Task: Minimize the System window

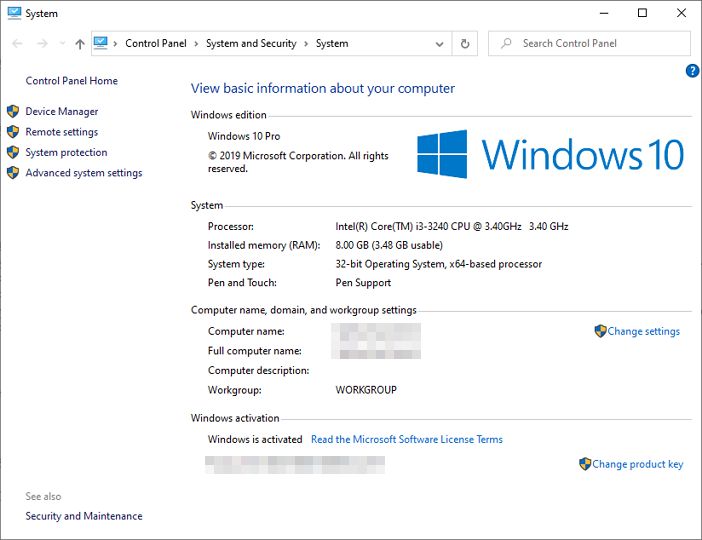Action: point(604,13)
